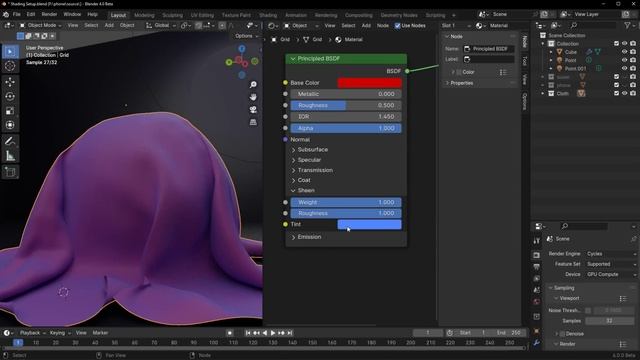Screen dimensions: 640x360
Task: Toggle the camera view icon
Action: [x=253, y=110]
